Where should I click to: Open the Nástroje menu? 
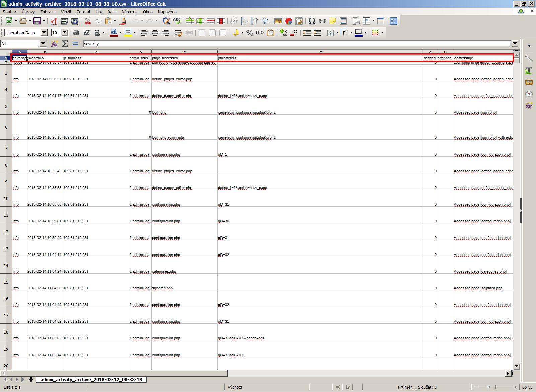(129, 12)
